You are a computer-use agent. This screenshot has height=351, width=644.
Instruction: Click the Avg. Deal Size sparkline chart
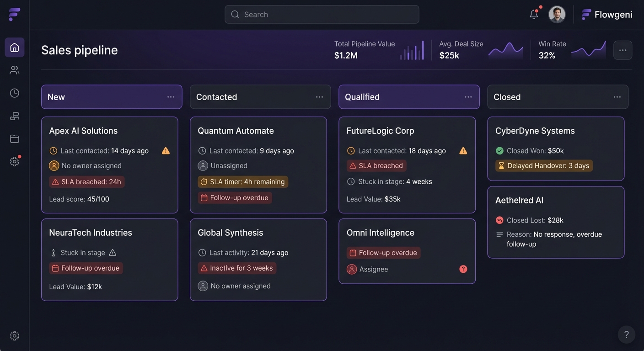point(505,50)
